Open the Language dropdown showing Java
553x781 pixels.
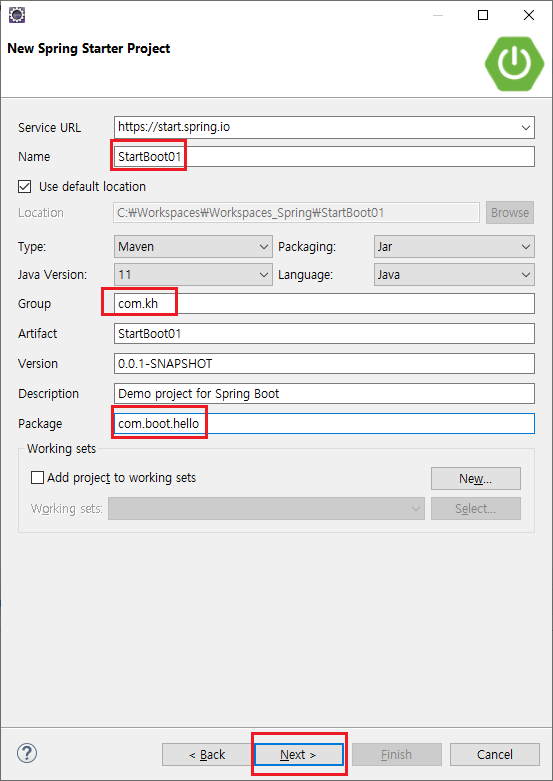[x=454, y=274]
